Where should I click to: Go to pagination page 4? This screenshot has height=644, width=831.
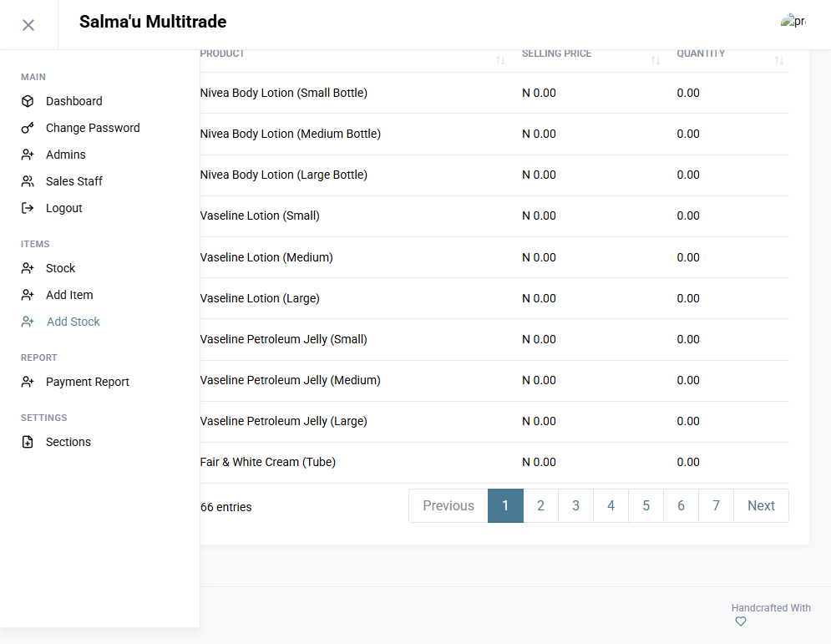[611, 505]
